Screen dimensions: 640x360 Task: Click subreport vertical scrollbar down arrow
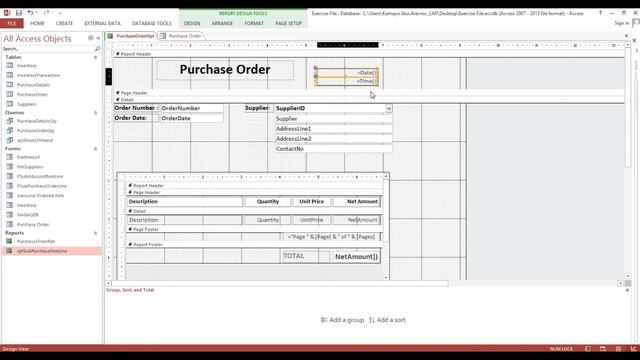coord(386,278)
